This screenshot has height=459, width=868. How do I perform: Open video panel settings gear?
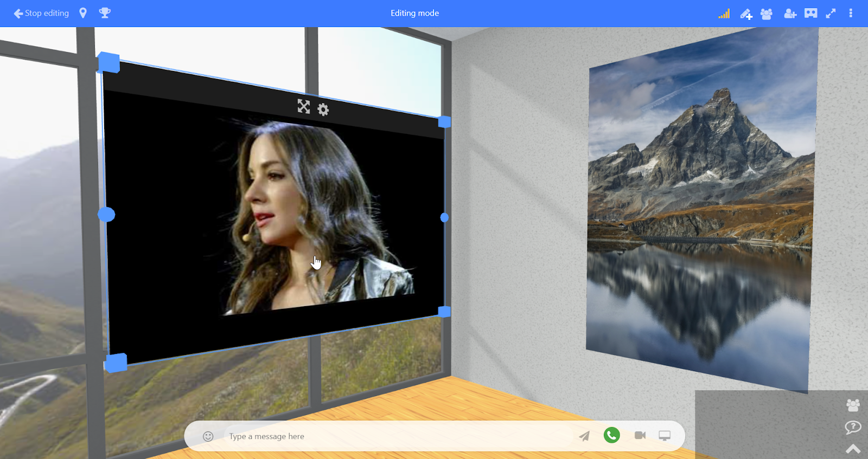(x=323, y=110)
